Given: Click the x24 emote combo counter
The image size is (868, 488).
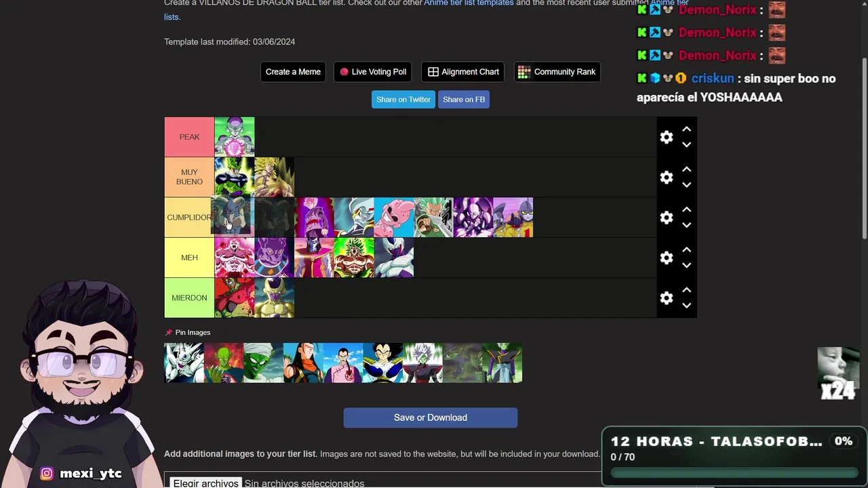Looking at the screenshot, I should coord(838,390).
